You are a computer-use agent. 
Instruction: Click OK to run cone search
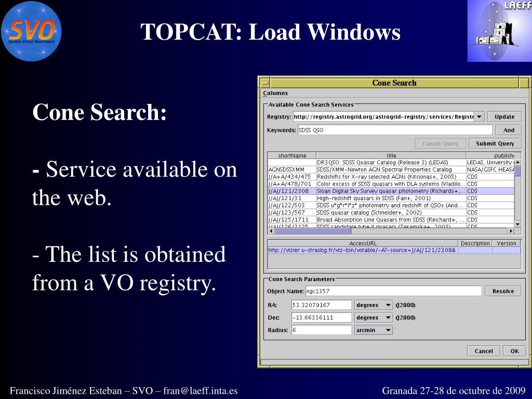click(x=514, y=351)
